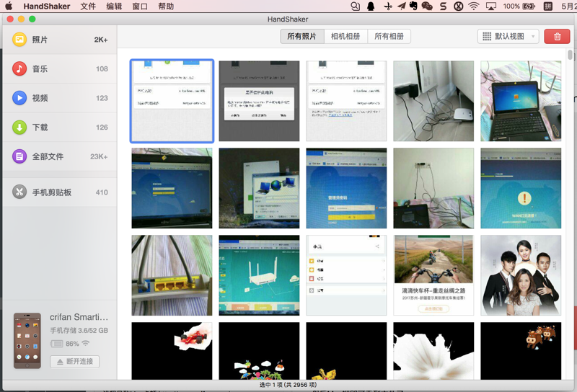Select the white flower silhouette thumbnail

tap(433, 351)
